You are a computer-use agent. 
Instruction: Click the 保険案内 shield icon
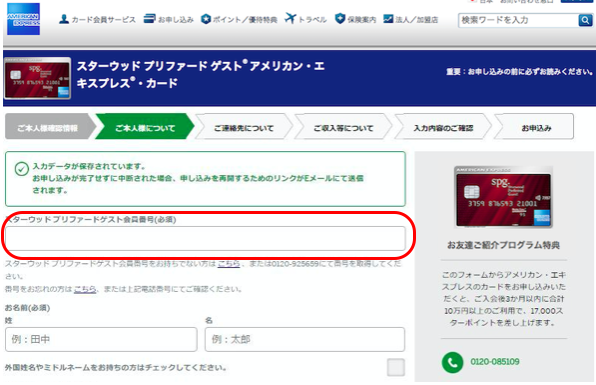pos(340,18)
